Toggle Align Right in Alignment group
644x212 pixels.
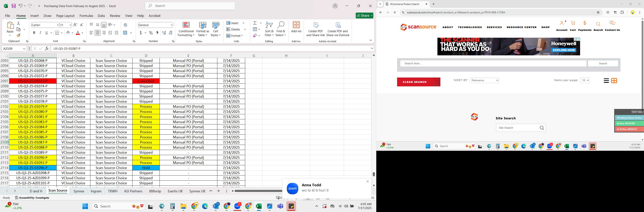coord(104,33)
